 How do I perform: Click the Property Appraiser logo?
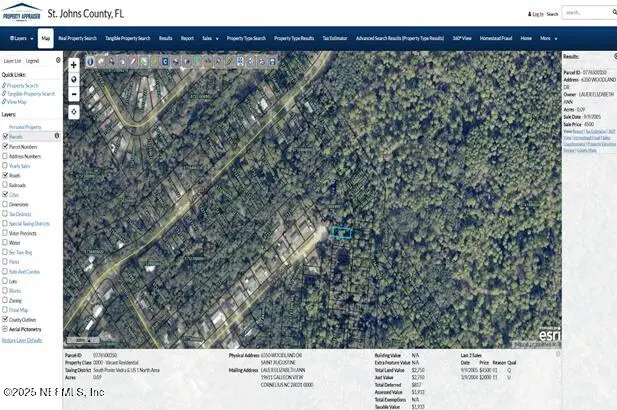[22, 13]
